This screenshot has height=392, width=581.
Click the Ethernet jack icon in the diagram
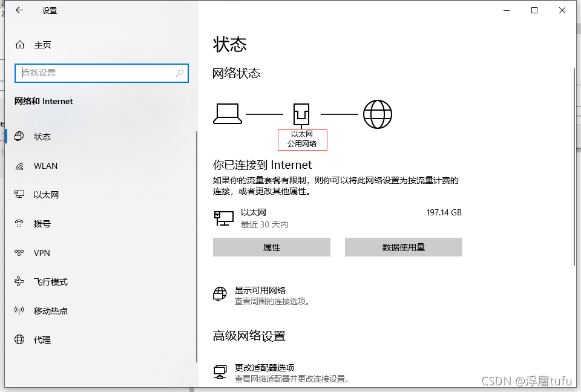[x=301, y=113]
